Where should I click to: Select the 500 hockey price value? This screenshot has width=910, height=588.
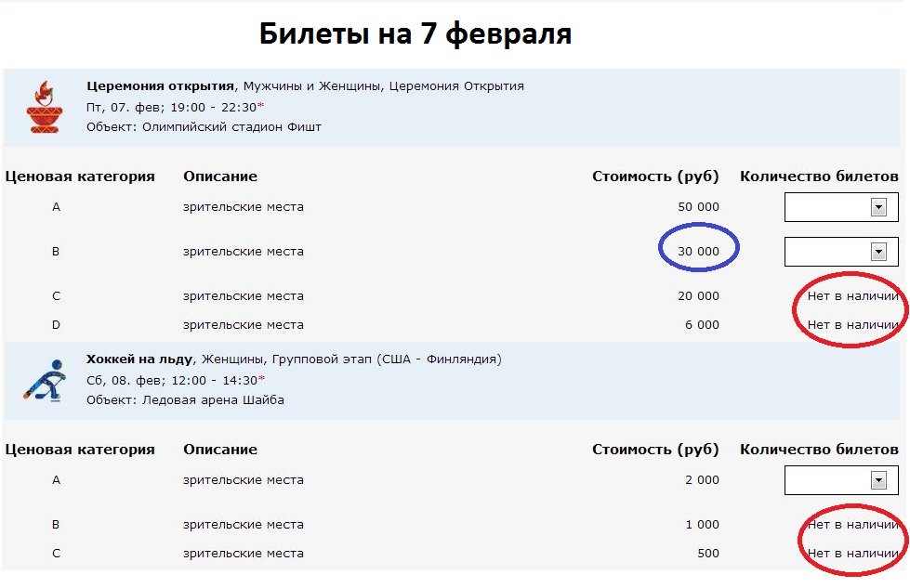pos(708,554)
